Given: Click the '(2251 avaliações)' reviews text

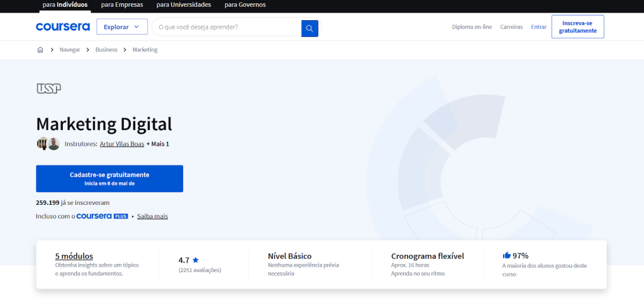Looking at the screenshot, I should [x=199, y=270].
